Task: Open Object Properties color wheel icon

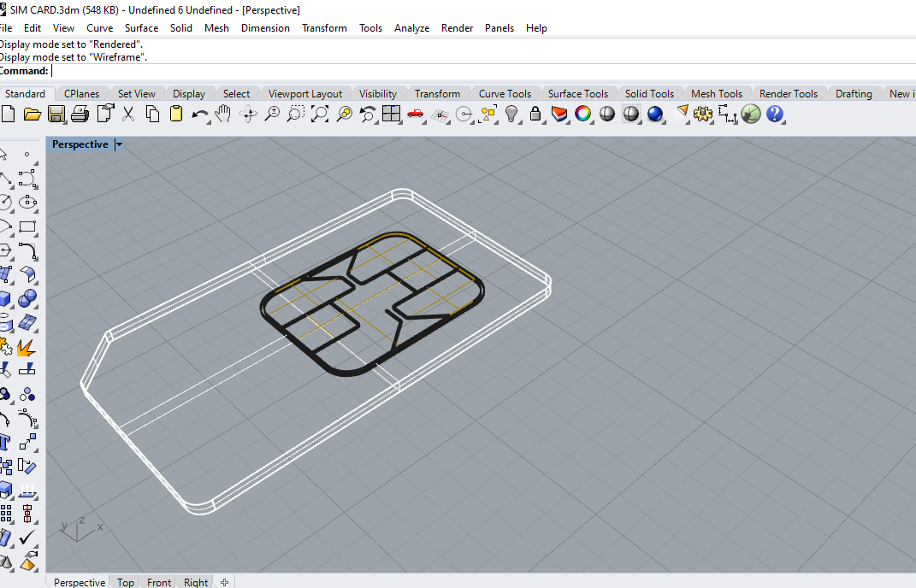Action: (x=583, y=114)
